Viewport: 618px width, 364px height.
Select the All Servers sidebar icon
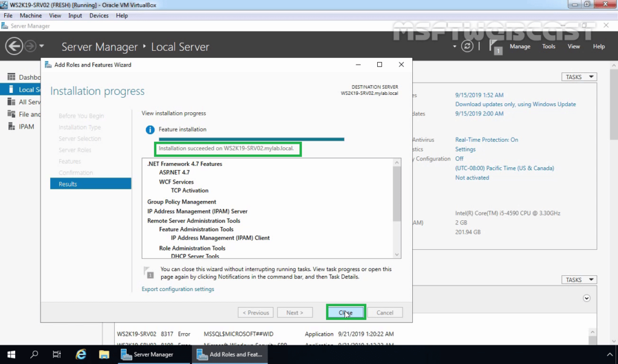click(x=11, y=102)
